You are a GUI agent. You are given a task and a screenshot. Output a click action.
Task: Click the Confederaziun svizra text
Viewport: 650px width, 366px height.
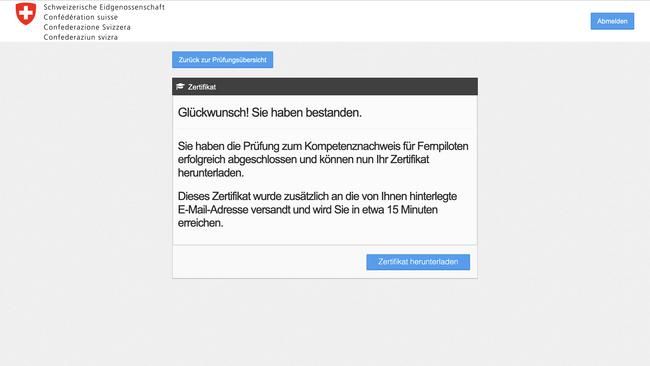pos(81,37)
